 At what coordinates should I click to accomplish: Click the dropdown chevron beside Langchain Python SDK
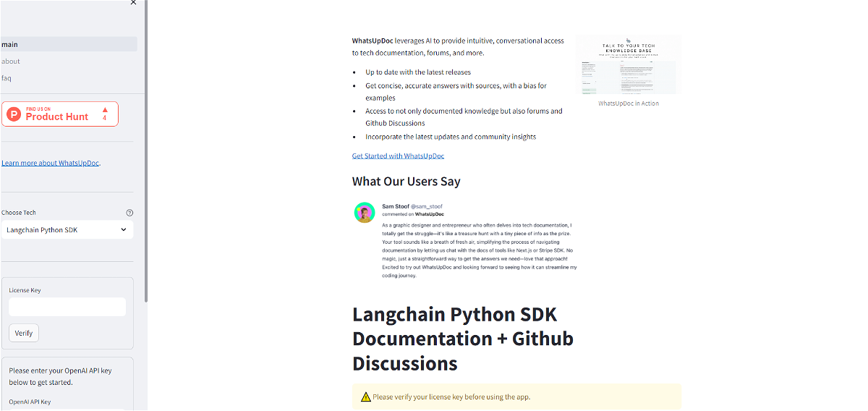pyautogui.click(x=124, y=230)
